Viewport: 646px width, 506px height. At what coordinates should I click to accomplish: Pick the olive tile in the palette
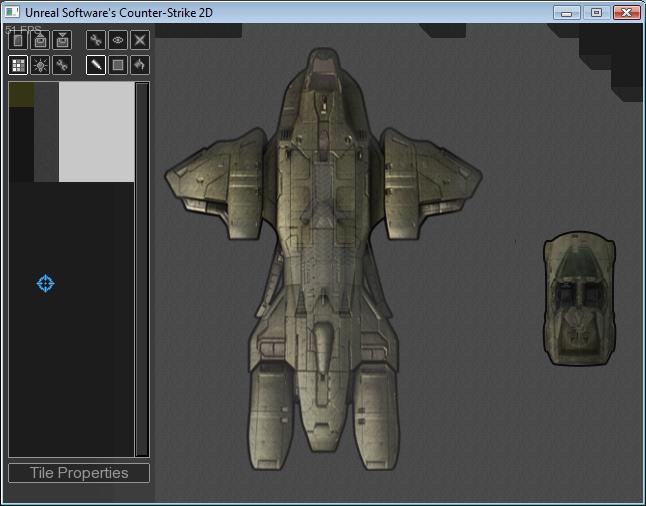coord(21,94)
